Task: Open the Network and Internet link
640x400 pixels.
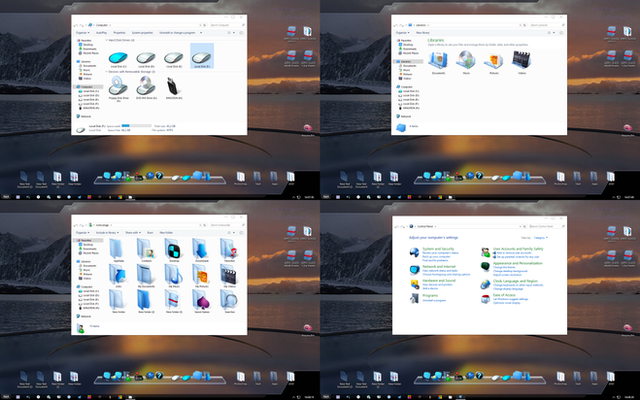Action: [439, 267]
